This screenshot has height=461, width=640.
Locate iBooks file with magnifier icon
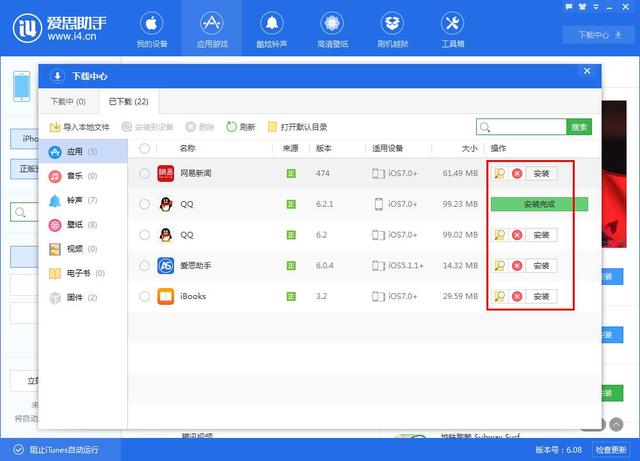click(500, 296)
